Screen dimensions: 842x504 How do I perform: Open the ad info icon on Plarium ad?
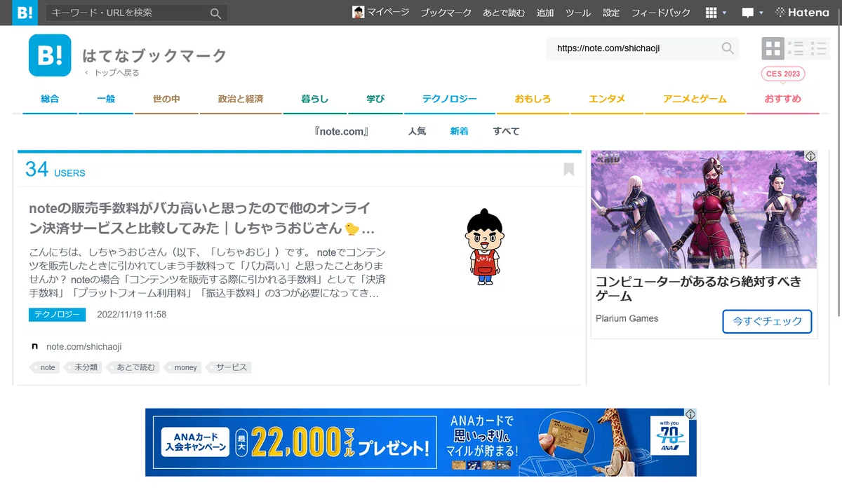pyautogui.click(x=810, y=156)
